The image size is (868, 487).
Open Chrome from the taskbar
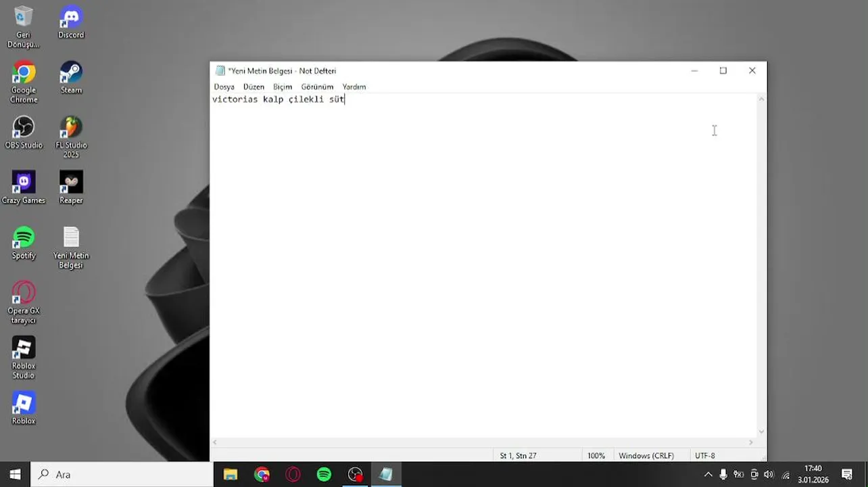[262, 474]
